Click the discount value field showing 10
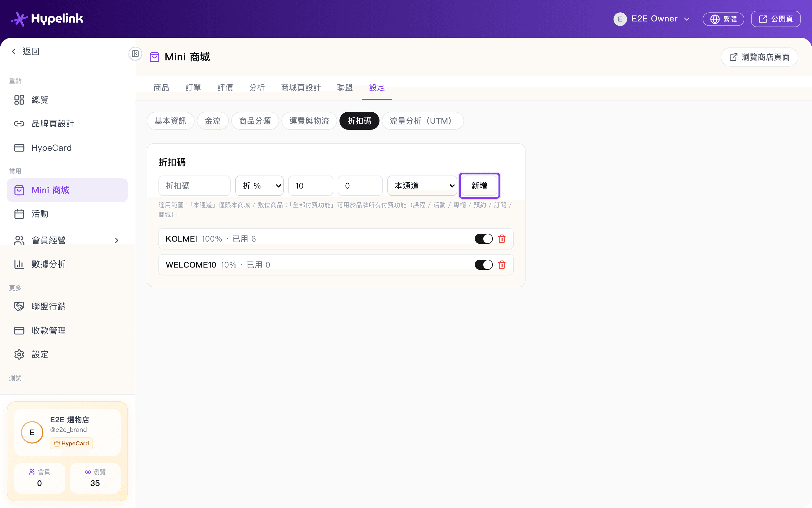The image size is (812, 508). click(311, 186)
